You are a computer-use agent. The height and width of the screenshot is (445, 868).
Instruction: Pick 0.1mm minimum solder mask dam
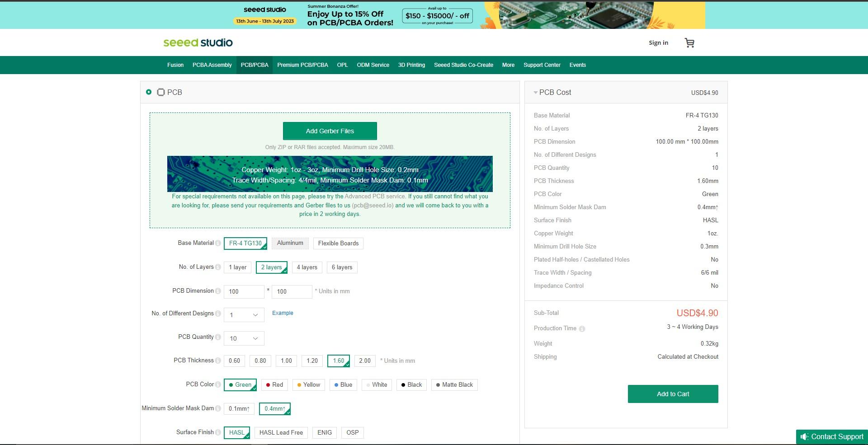(239, 408)
